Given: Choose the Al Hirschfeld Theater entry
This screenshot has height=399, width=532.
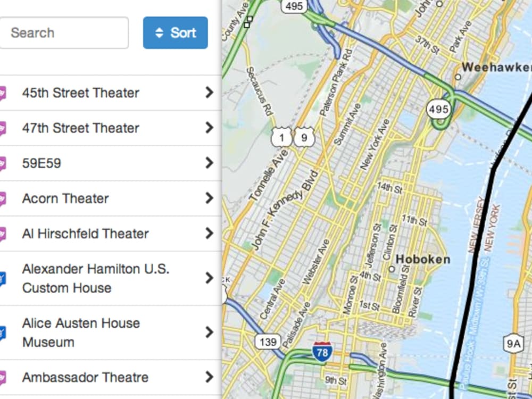Looking at the screenshot, I should coord(111,234).
